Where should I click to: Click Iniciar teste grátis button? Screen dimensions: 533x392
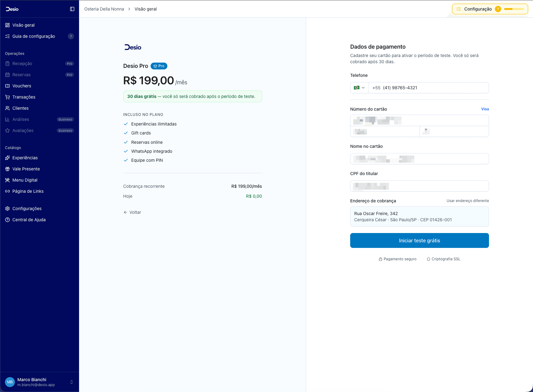point(420,240)
